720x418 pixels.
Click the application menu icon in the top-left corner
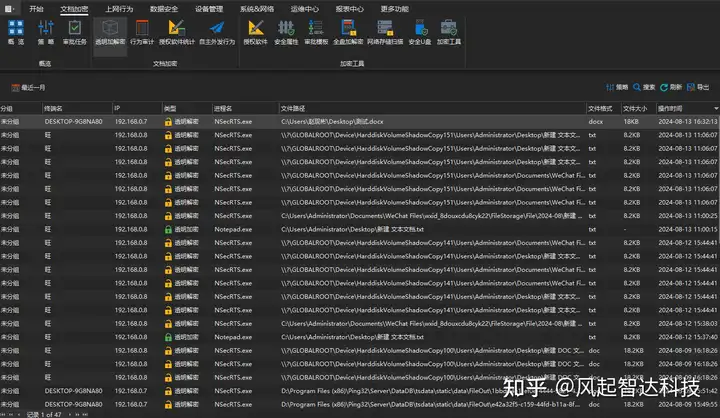(x=9, y=9)
